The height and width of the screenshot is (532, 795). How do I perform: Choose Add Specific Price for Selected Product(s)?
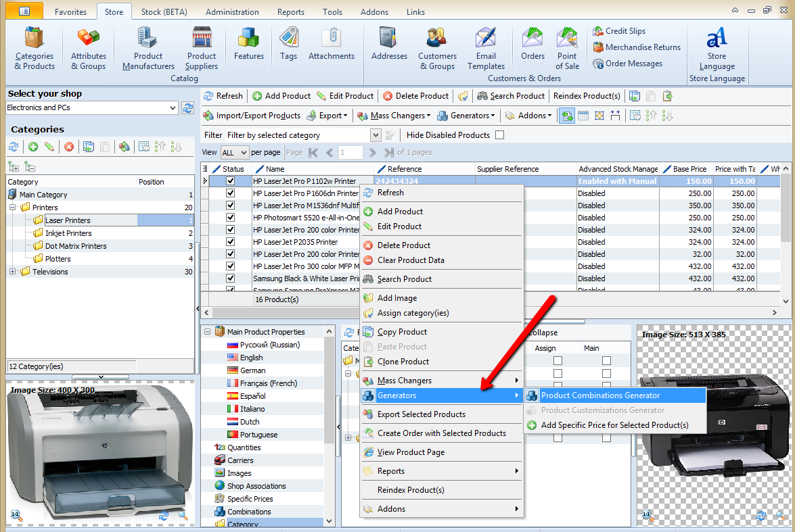[615, 425]
